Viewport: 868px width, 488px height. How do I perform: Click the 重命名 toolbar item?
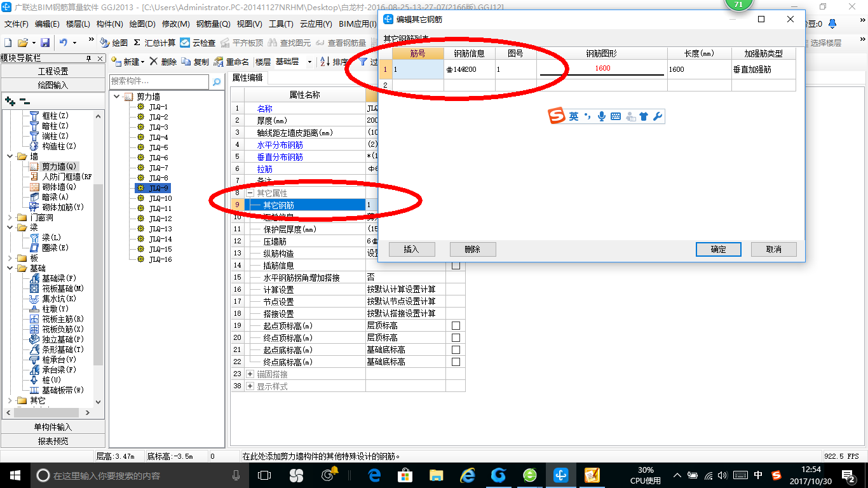(231, 62)
